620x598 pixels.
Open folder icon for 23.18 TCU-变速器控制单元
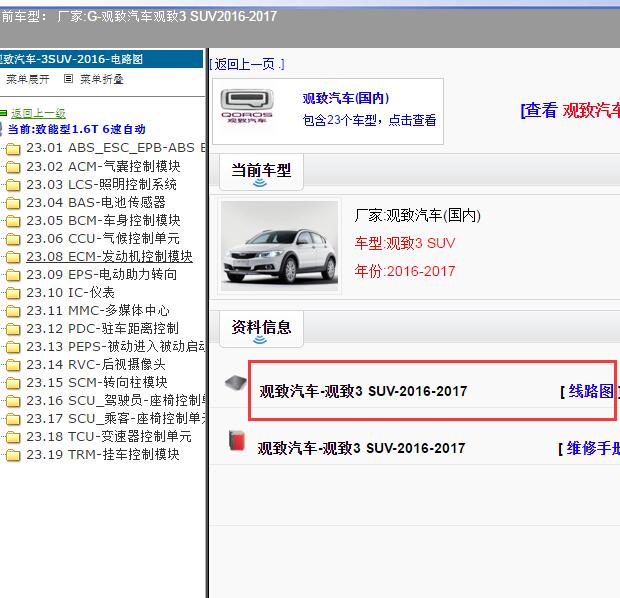tap(13, 438)
